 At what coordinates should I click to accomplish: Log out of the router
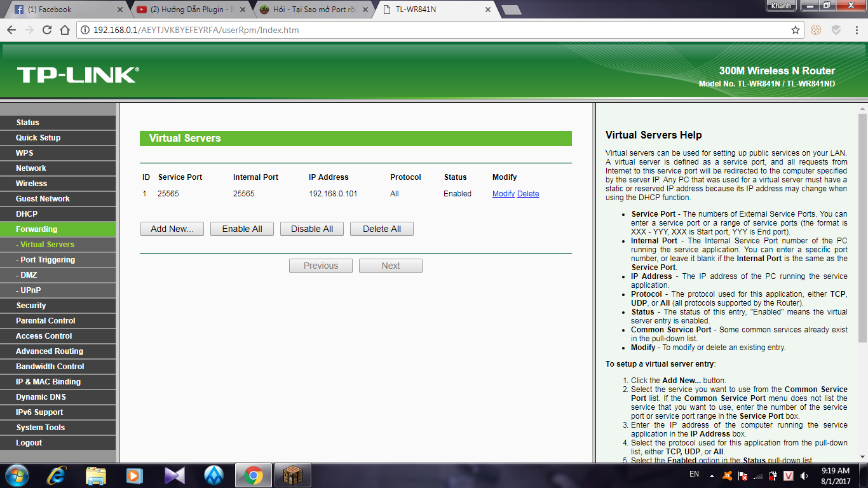tap(58, 443)
